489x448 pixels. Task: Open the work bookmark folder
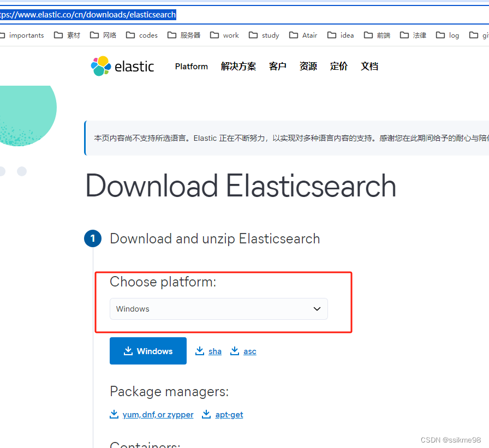click(224, 35)
